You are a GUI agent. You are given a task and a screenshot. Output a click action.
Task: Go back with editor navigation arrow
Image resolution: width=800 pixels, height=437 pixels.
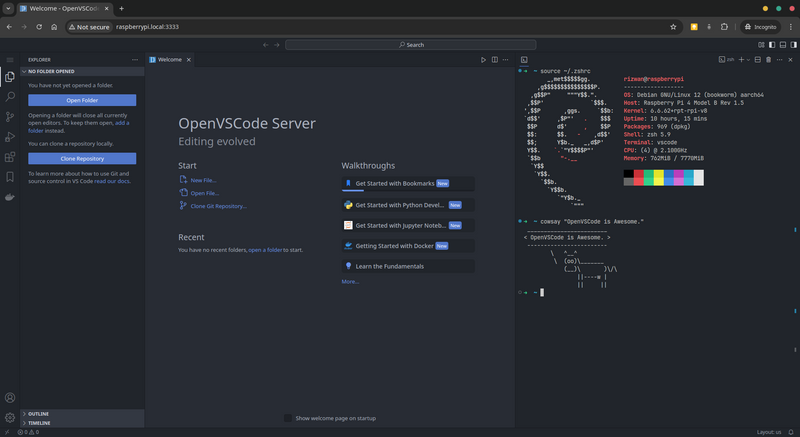pyautogui.click(x=265, y=45)
